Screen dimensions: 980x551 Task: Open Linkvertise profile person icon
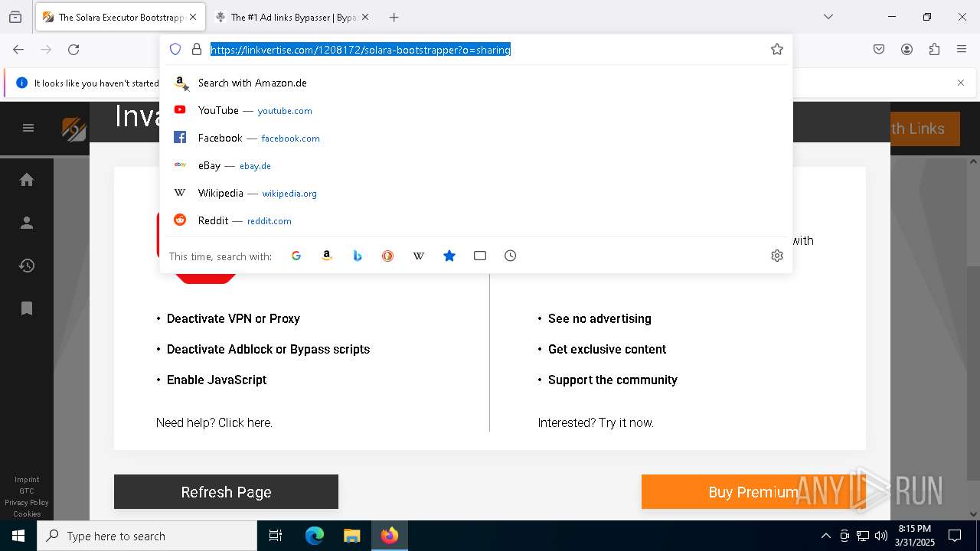point(27,223)
